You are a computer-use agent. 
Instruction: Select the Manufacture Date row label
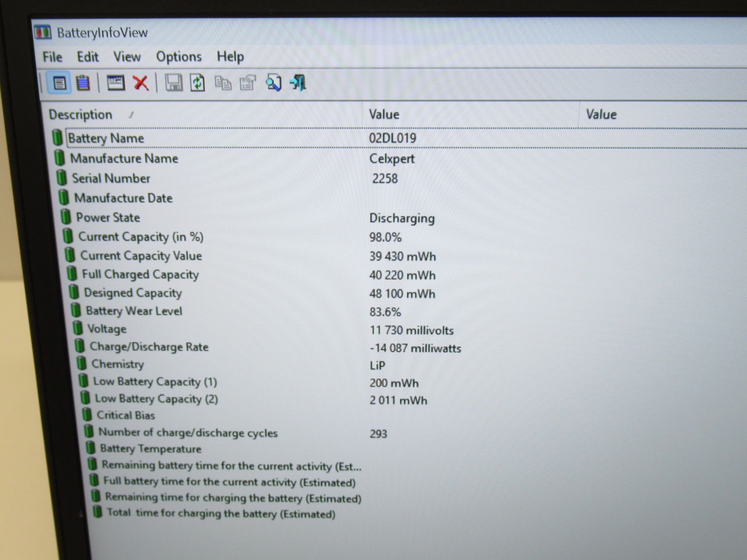click(x=123, y=198)
